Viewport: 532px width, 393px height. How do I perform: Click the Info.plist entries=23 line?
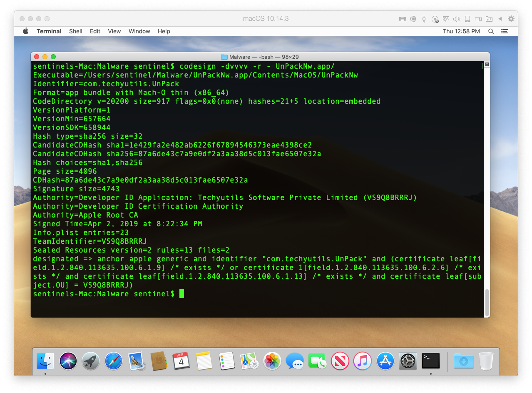(x=81, y=233)
